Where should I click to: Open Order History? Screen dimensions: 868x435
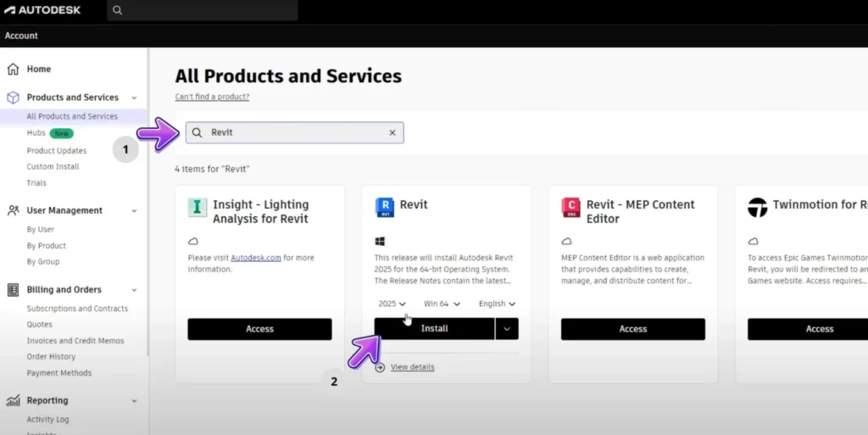(51, 357)
